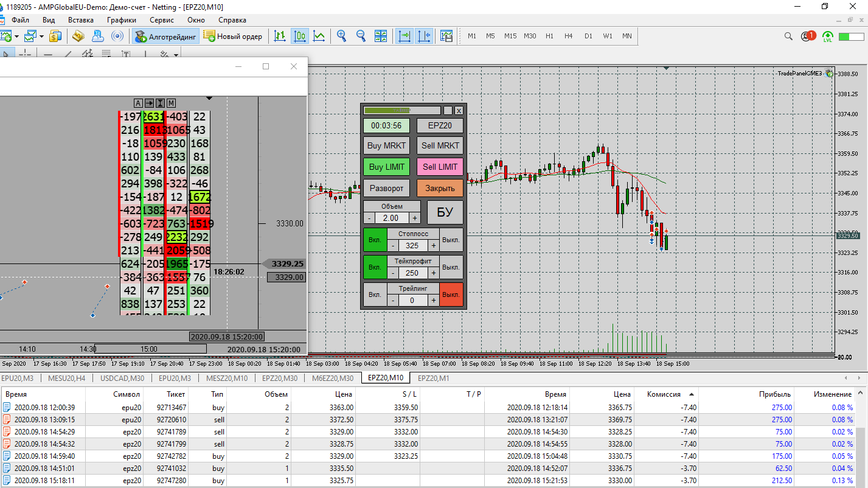
Task: Open the cloud VPS hosting icon
Action: click(x=97, y=36)
